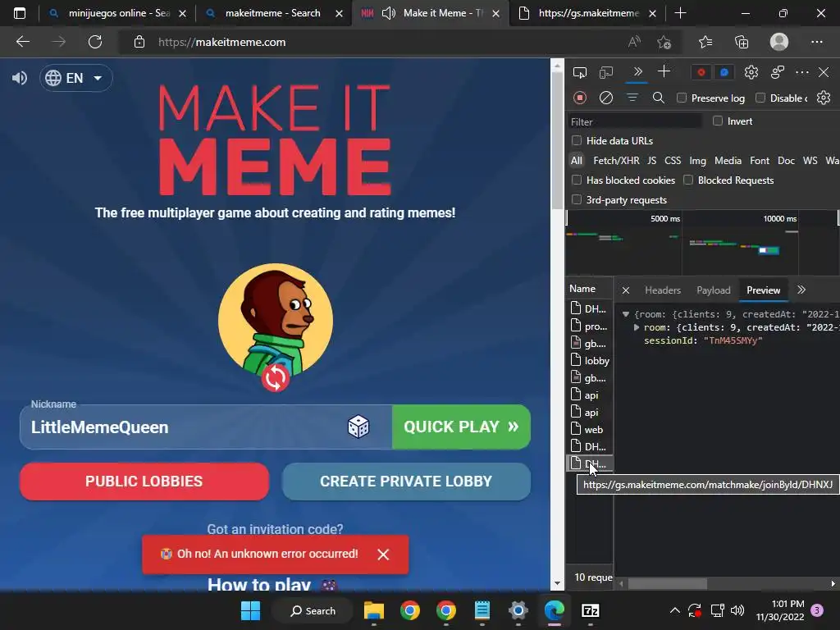
Task: Open DevTools customize three-dot menu
Action: click(802, 72)
